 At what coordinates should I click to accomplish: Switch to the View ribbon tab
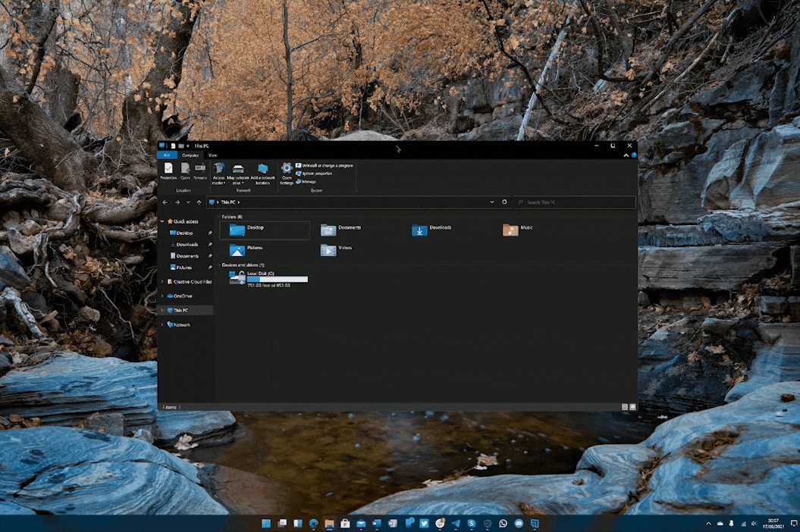coord(212,155)
